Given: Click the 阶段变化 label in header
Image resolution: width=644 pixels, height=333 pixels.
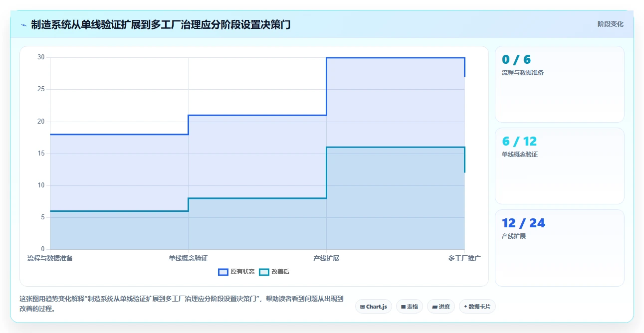Looking at the screenshot, I should (x=610, y=24).
